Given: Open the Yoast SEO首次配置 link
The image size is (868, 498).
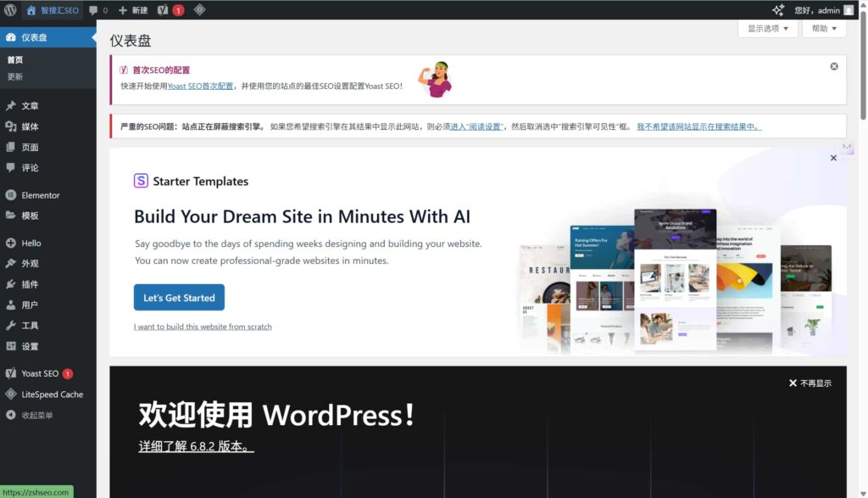Looking at the screenshot, I should pyautogui.click(x=200, y=86).
